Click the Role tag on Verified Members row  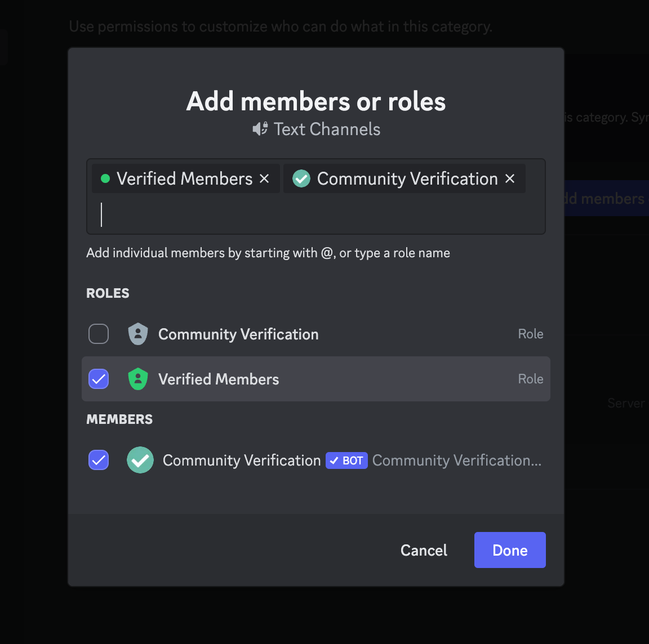point(530,379)
